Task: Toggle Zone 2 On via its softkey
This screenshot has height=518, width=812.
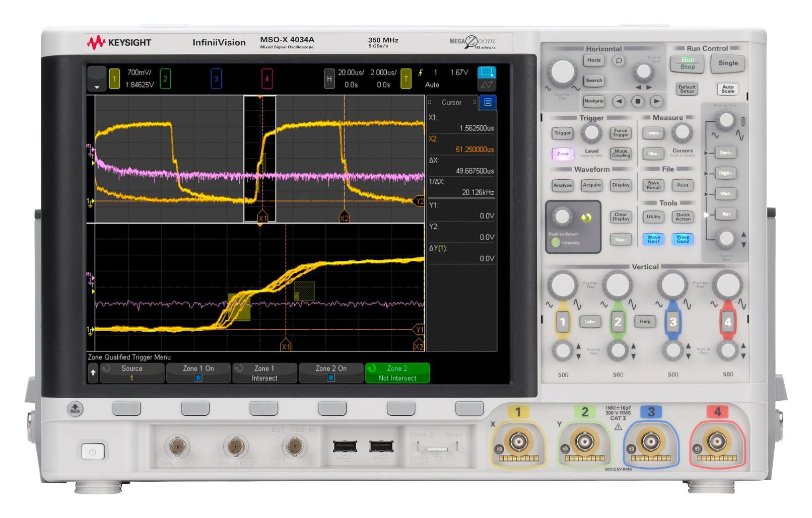Action: pyautogui.click(x=330, y=372)
